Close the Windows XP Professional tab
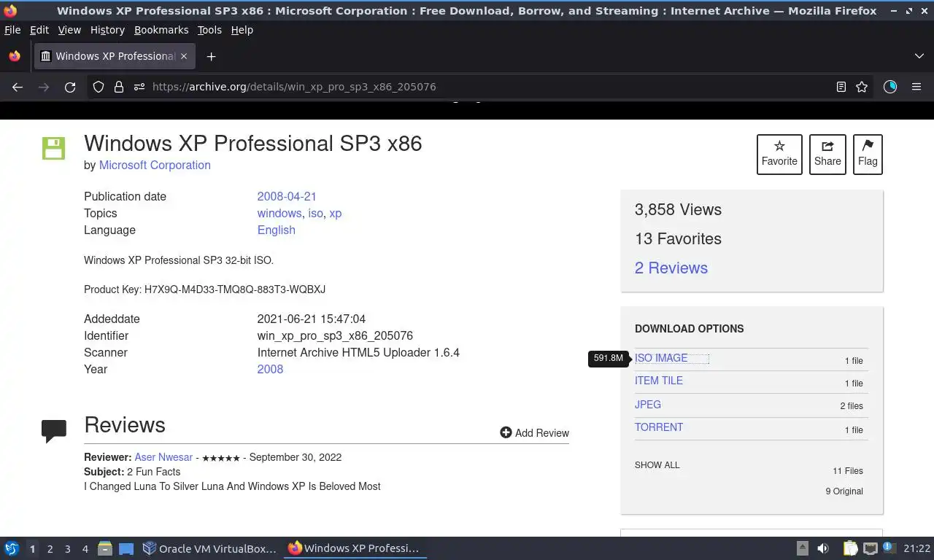This screenshot has width=934, height=560. [184, 56]
